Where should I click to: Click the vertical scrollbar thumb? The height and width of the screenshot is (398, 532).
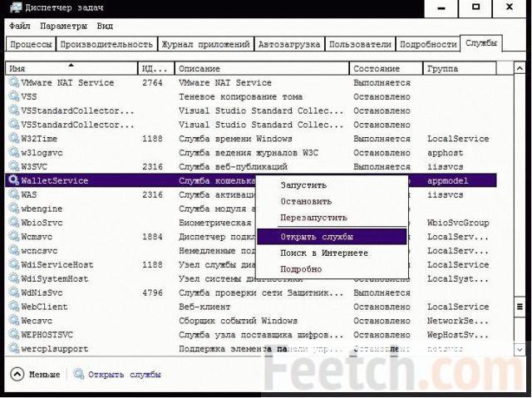tap(520, 307)
